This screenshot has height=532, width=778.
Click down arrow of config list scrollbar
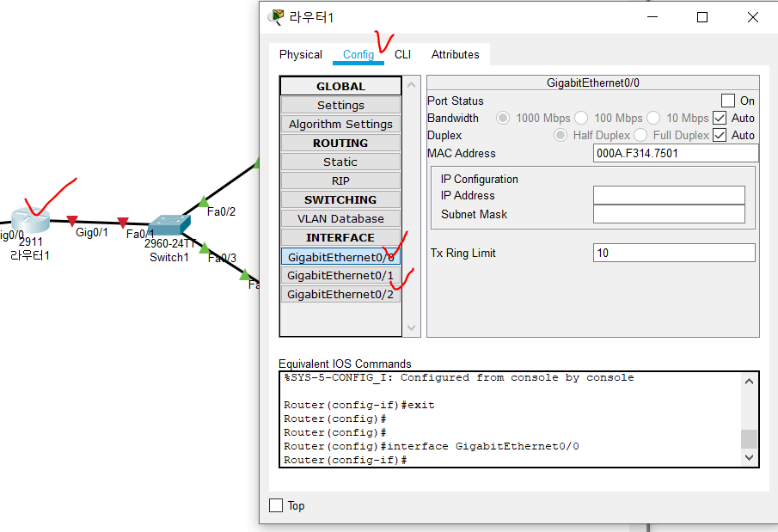tap(411, 327)
